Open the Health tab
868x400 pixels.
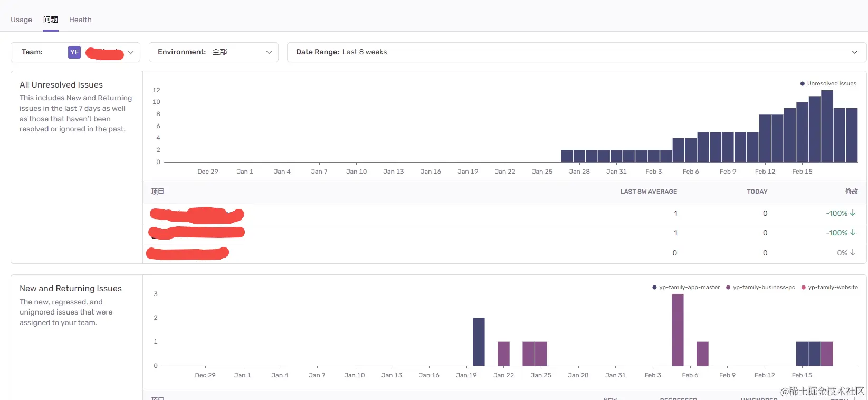80,20
